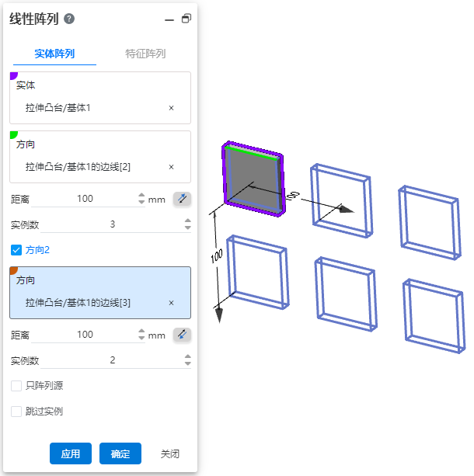Remove 边线[2] from first direction box
Viewport: 474px width, 476px height.
pos(171,167)
